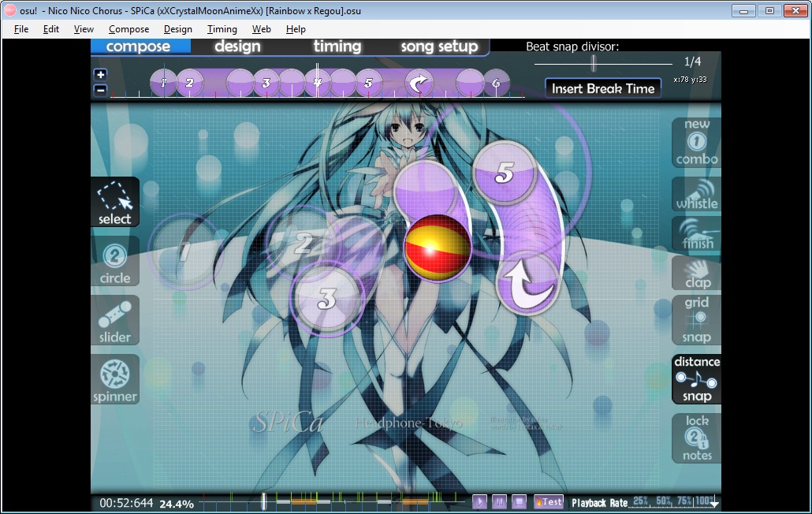Toggle lock notes
The height and width of the screenshot is (514, 812).
pos(697,438)
